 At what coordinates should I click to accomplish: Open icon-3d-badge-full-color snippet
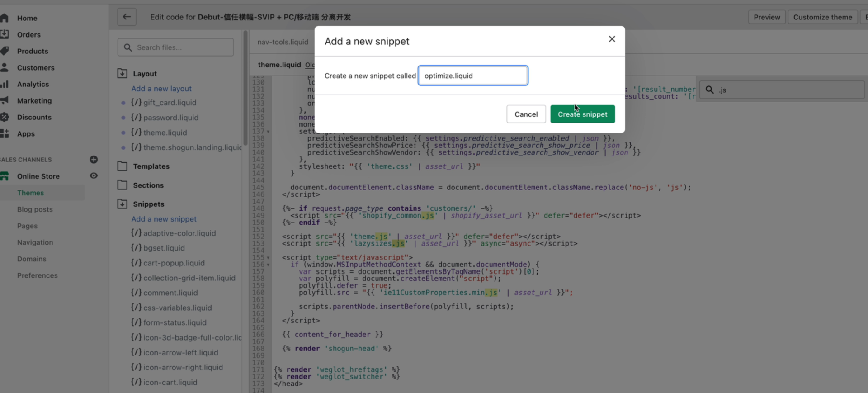pos(192,338)
